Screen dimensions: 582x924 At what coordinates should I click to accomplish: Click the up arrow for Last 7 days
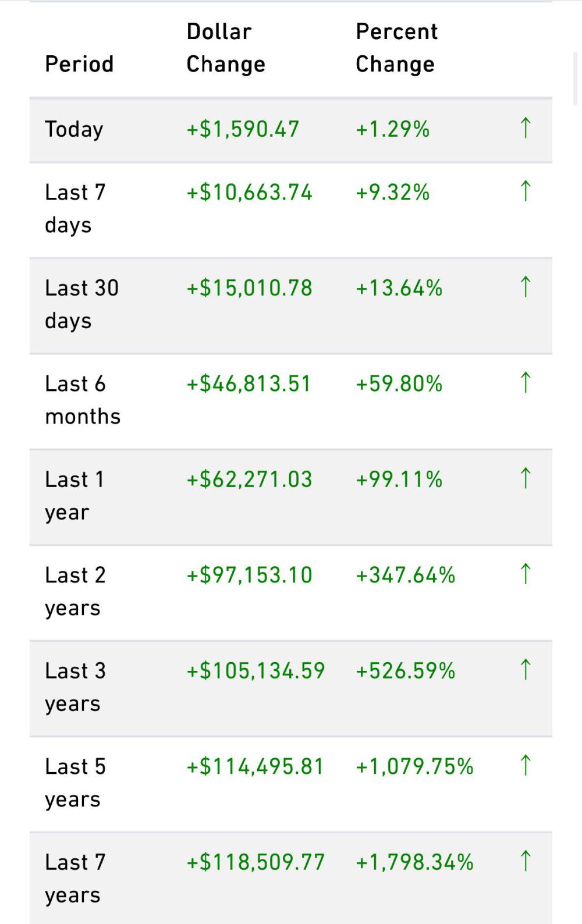525,191
